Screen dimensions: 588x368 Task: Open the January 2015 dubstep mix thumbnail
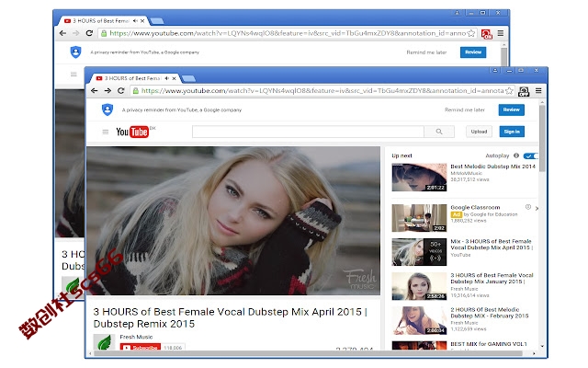click(419, 286)
